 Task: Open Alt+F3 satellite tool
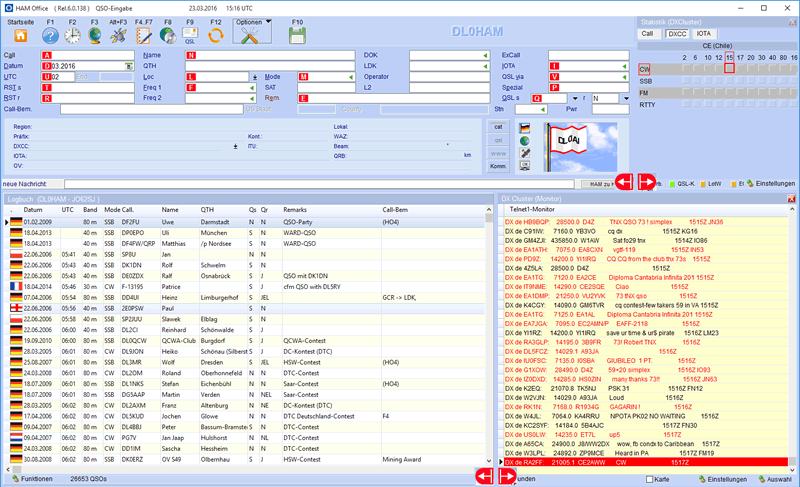118,36
